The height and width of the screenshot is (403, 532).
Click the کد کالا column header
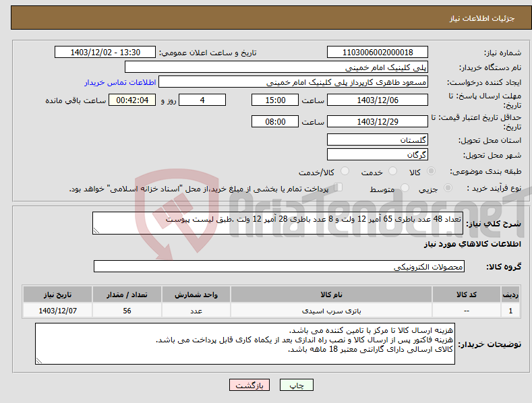(467, 294)
